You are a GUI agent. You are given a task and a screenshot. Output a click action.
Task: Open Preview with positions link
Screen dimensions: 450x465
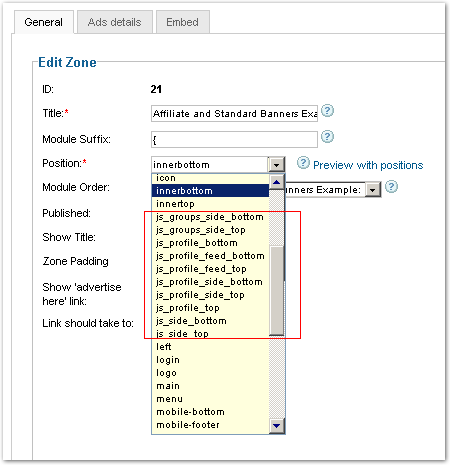368,165
